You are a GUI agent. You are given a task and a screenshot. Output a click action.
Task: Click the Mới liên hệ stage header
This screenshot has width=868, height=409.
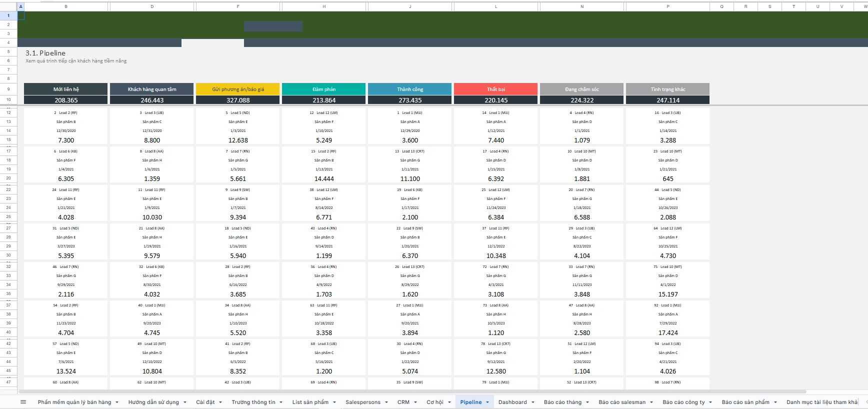pos(66,89)
